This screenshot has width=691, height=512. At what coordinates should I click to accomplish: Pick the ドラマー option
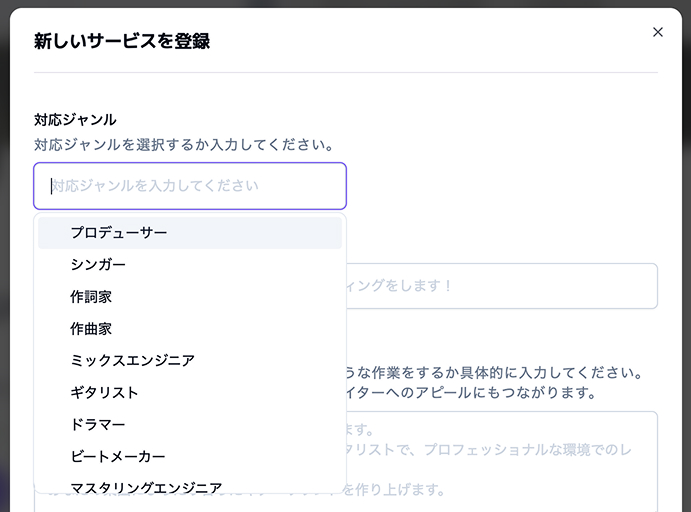pos(98,424)
